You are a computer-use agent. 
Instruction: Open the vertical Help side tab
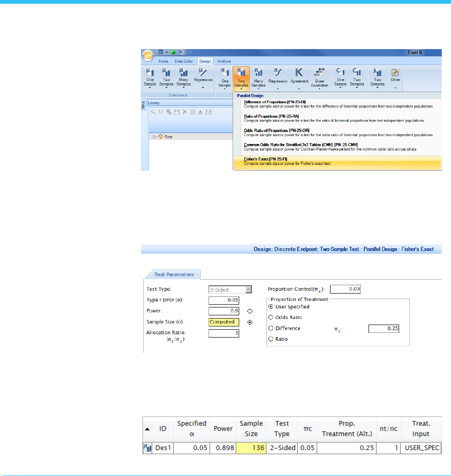point(143,105)
